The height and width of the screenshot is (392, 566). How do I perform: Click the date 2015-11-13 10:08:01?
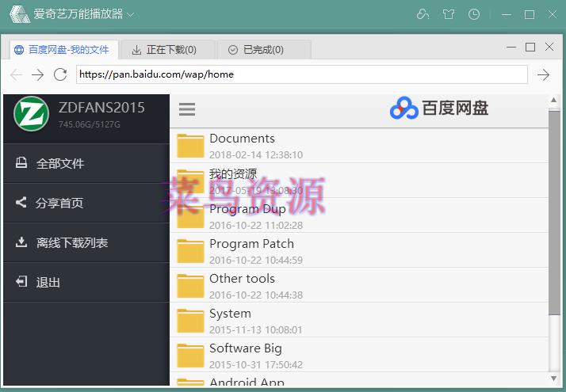pyautogui.click(x=255, y=330)
